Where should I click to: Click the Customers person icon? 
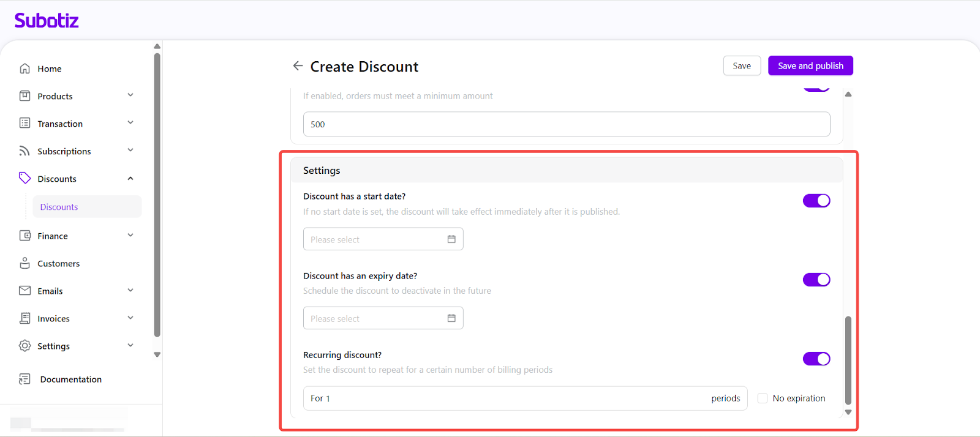coord(24,263)
